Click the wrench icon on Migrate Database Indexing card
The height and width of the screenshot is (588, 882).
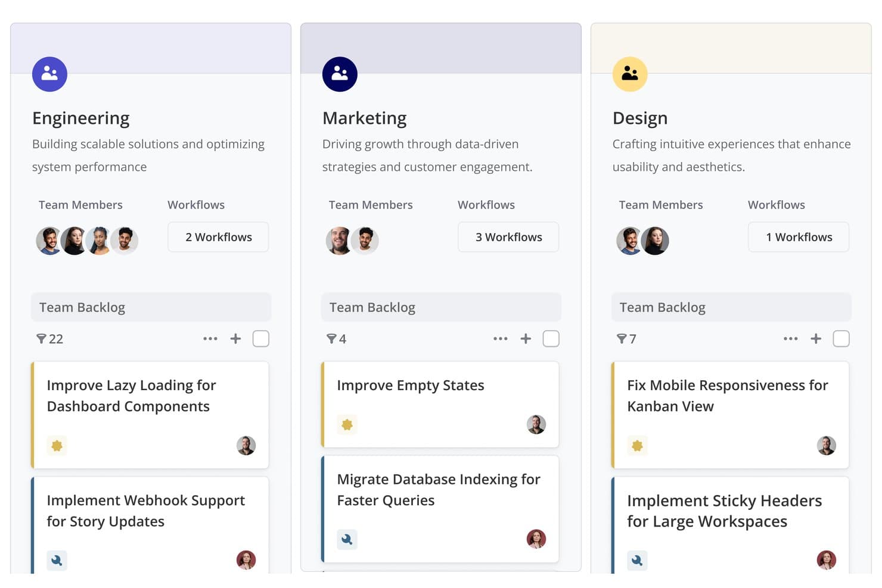click(x=347, y=539)
